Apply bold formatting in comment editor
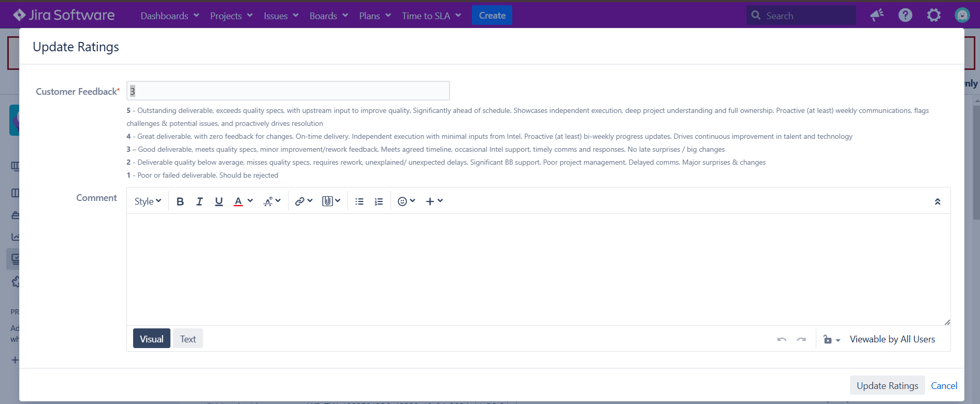This screenshot has height=404, width=980. coord(180,201)
